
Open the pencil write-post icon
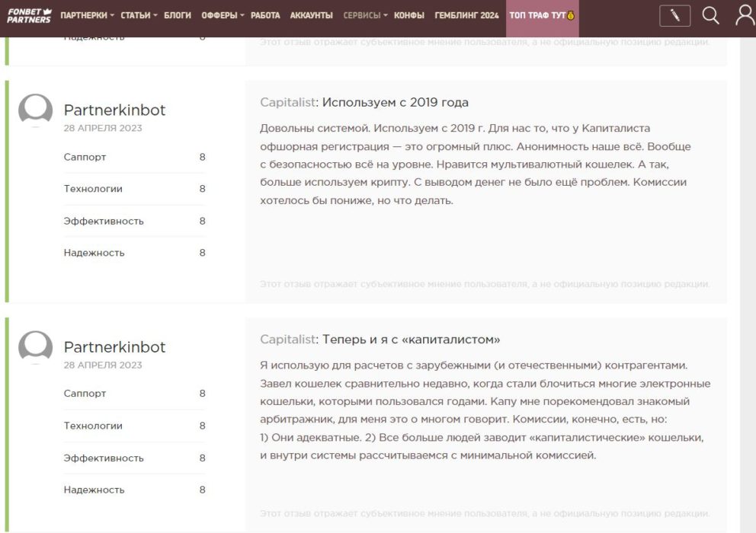coord(674,16)
